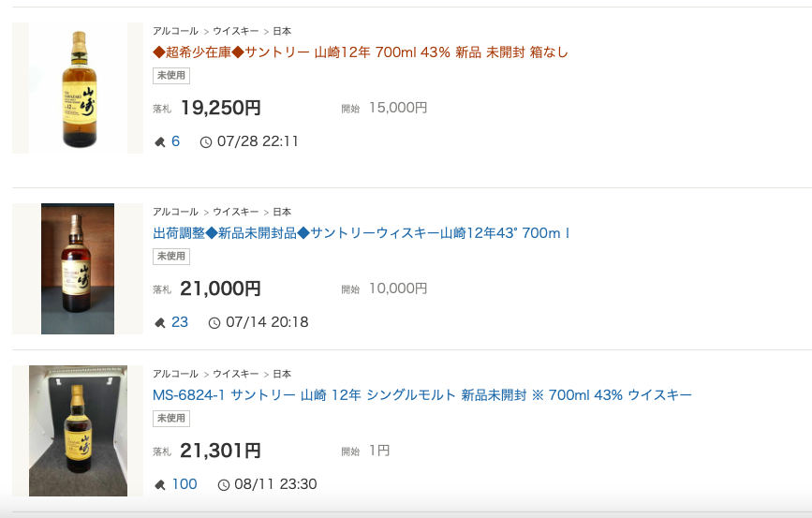The width and height of the screenshot is (812, 518).
Task: Open the MS-6824-1 サントリー 山崎 12年 listing title
Action: [x=422, y=395]
